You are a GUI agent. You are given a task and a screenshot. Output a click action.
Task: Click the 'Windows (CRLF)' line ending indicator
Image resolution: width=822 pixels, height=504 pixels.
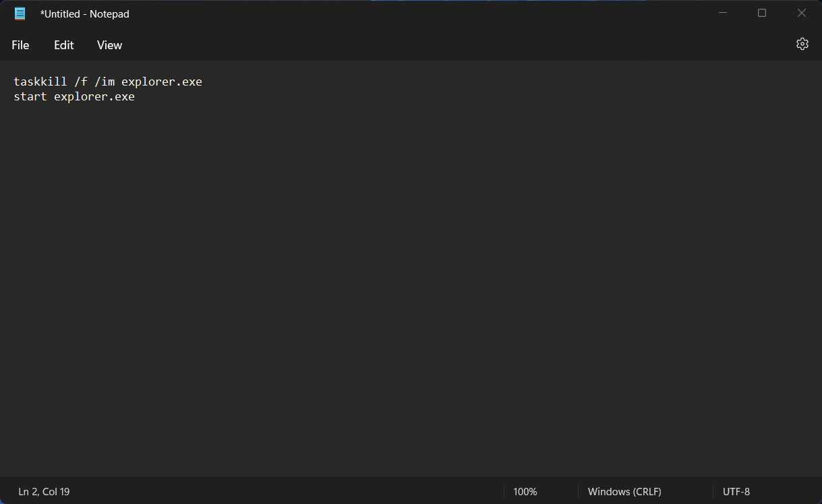[624, 492]
